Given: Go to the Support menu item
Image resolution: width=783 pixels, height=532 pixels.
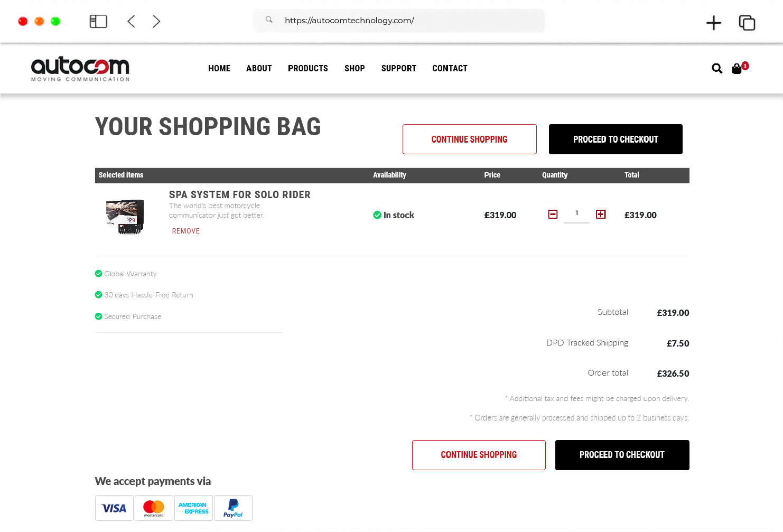Looking at the screenshot, I should click(x=398, y=69).
